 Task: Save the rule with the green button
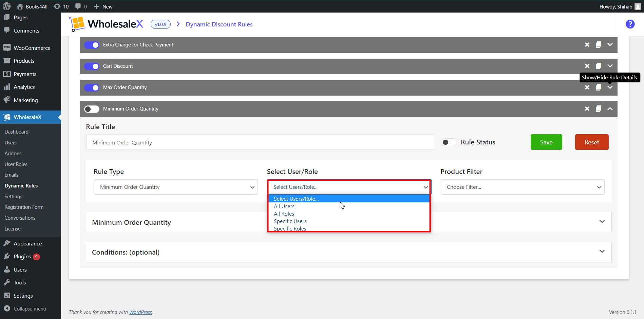point(546,142)
